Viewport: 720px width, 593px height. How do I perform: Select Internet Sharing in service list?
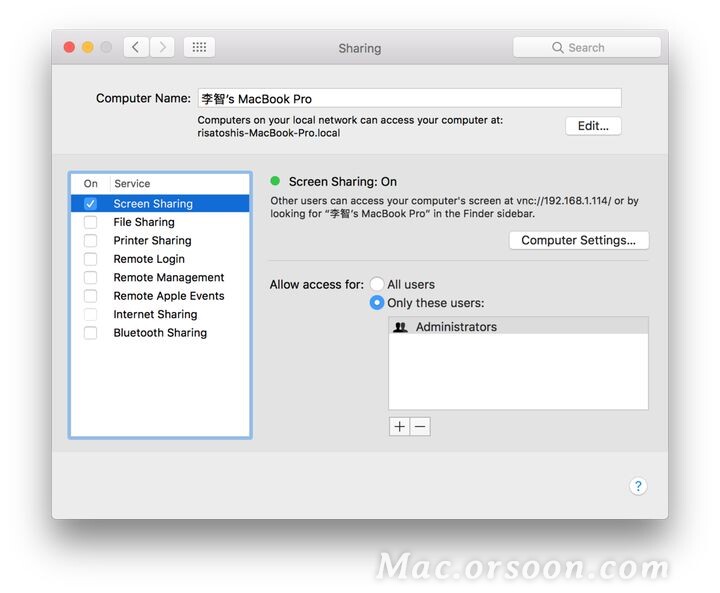pyautogui.click(x=160, y=314)
